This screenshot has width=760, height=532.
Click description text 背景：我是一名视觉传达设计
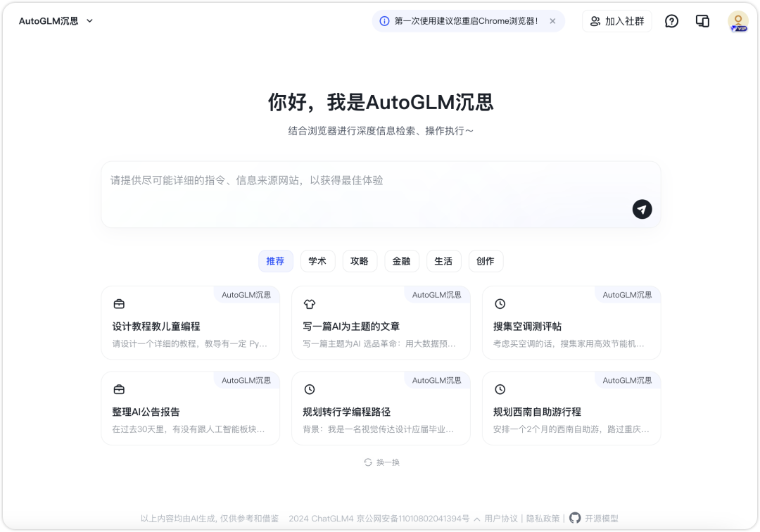pos(378,429)
